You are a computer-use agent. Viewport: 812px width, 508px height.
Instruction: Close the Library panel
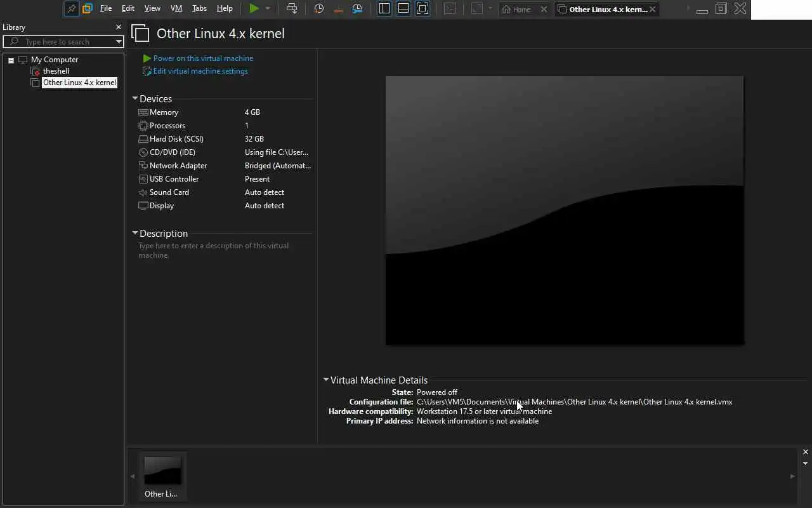[x=119, y=27]
